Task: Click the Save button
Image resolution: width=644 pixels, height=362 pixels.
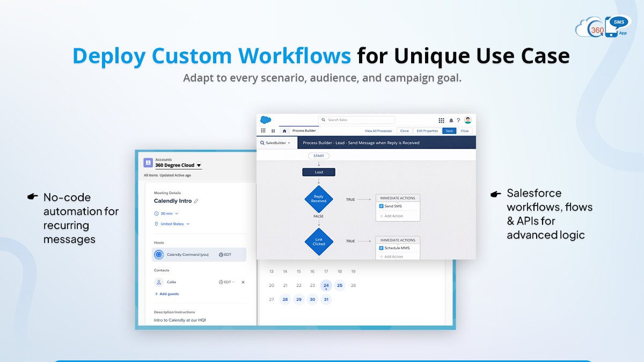Action: click(x=449, y=131)
